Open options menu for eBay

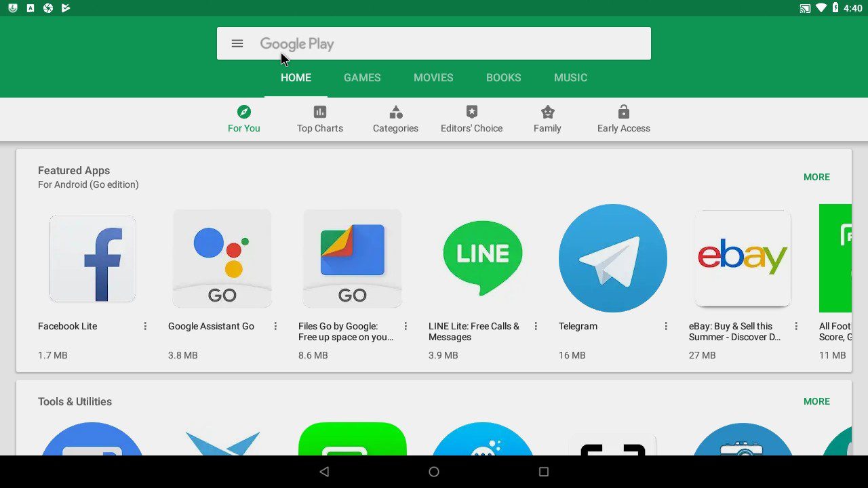click(796, 326)
